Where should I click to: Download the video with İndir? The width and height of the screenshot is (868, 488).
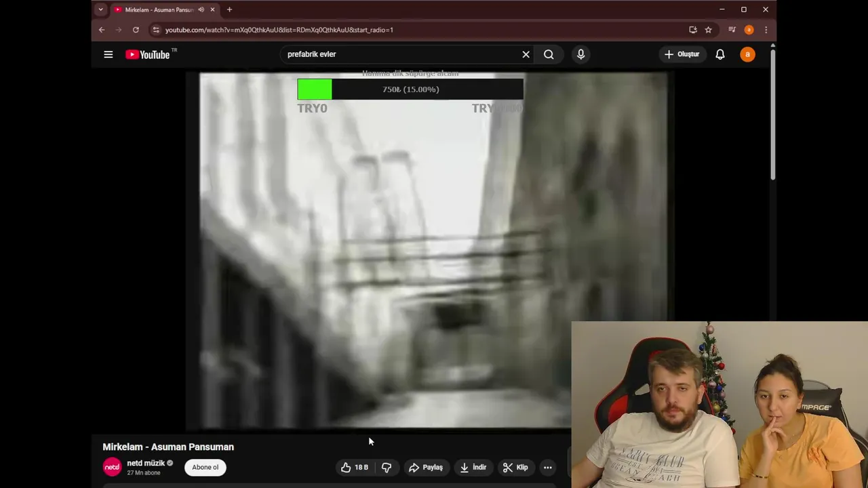(473, 467)
